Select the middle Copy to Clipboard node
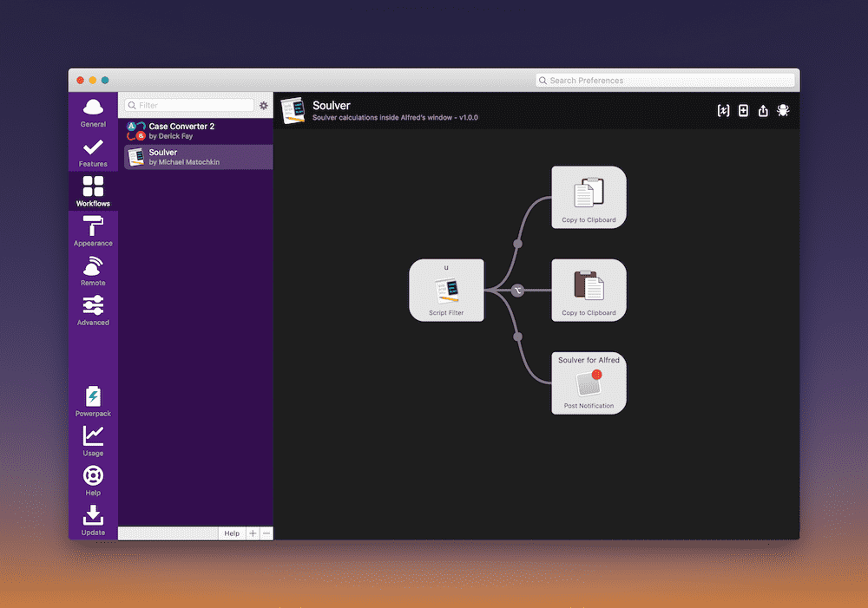Image resolution: width=868 pixels, height=608 pixels. [x=589, y=290]
